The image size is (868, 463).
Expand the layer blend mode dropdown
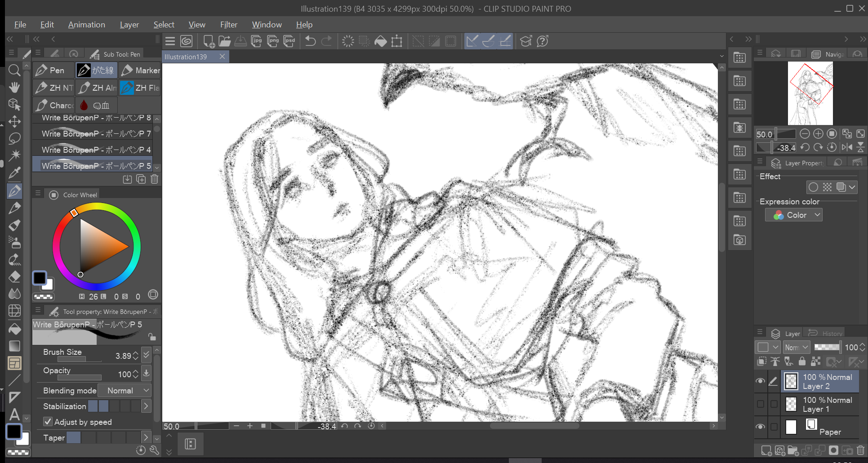tap(797, 347)
